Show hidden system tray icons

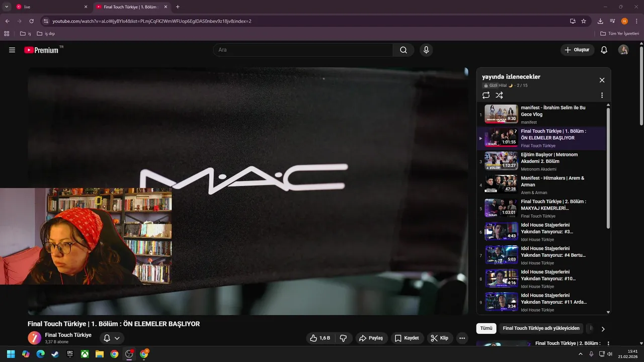point(581,354)
